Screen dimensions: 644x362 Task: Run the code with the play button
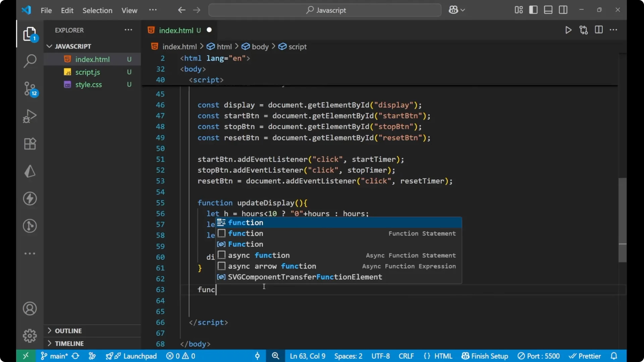pyautogui.click(x=568, y=30)
